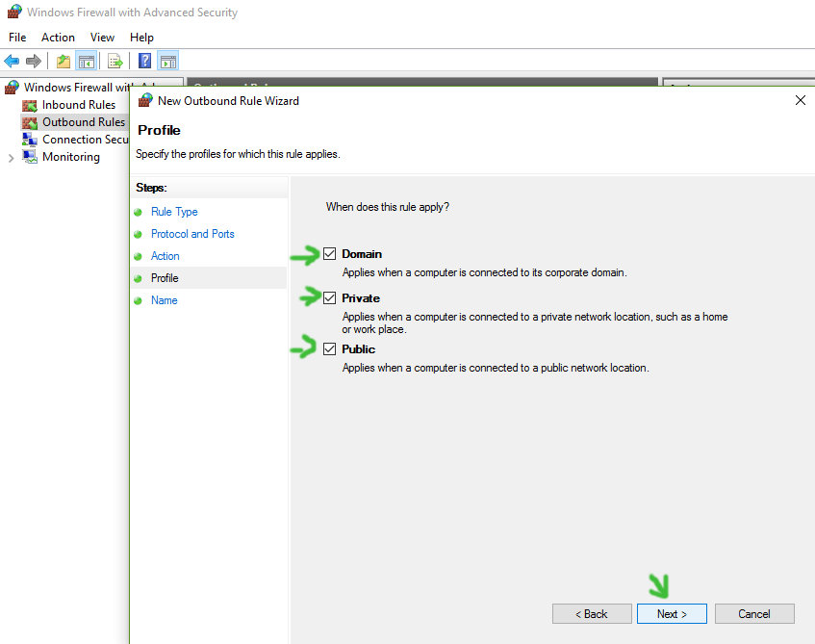815x644 pixels.
Task: Go to the Protocol and Ports step
Action: click(x=192, y=234)
